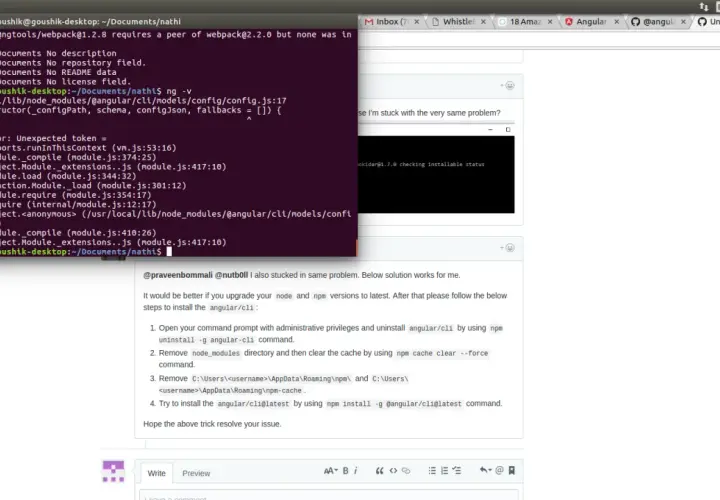
Task: Click the 'angular/cli@latest' code text in step 4
Action: click(x=253, y=404)
